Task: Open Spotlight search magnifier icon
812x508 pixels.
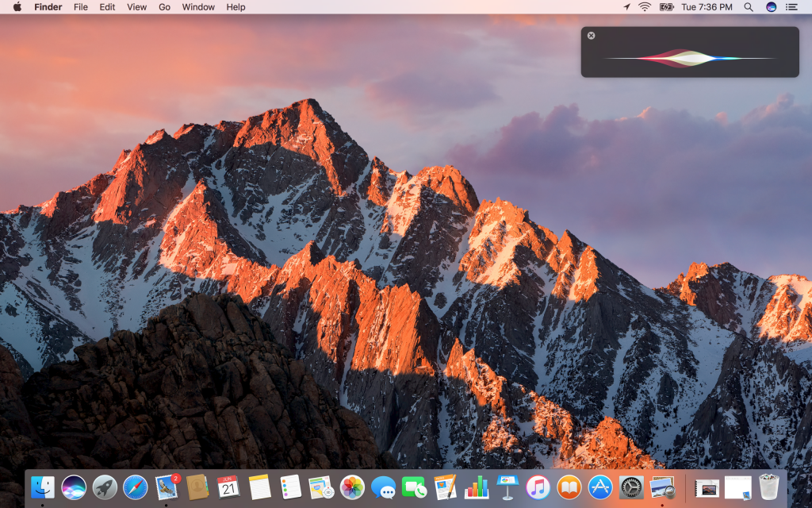Action: pyautogui.click(x=749, y=7)
